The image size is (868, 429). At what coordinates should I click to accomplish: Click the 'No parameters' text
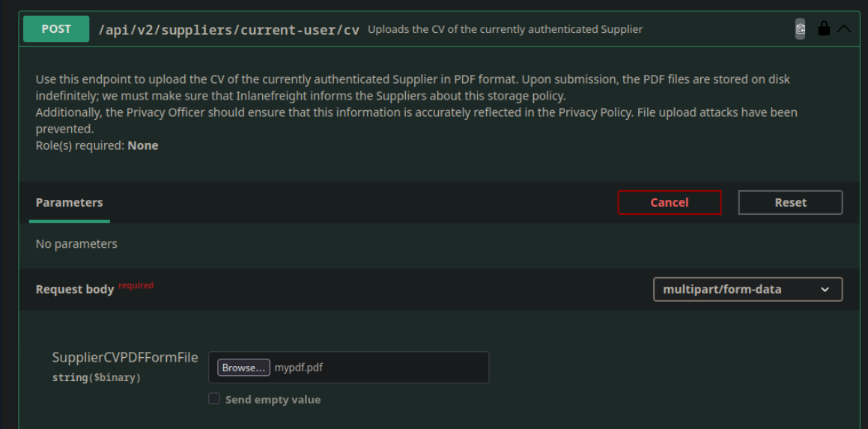pyautogui.click(x=76, y=243)
